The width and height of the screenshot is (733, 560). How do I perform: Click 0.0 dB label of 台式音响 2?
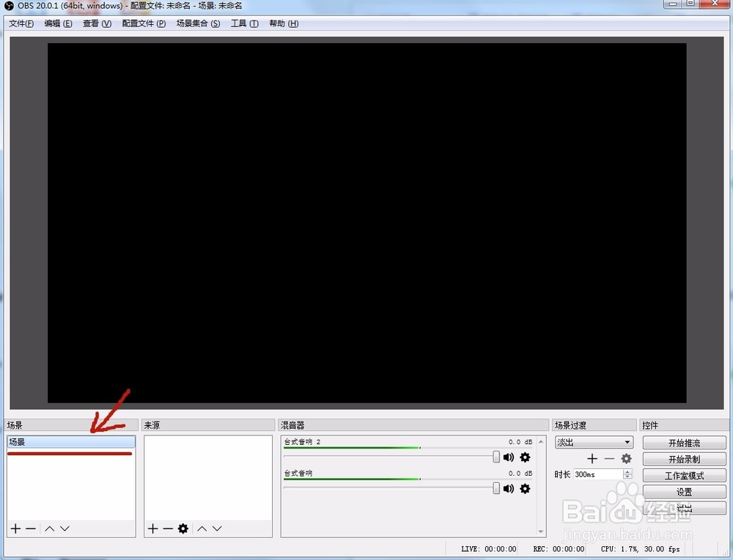520,442
